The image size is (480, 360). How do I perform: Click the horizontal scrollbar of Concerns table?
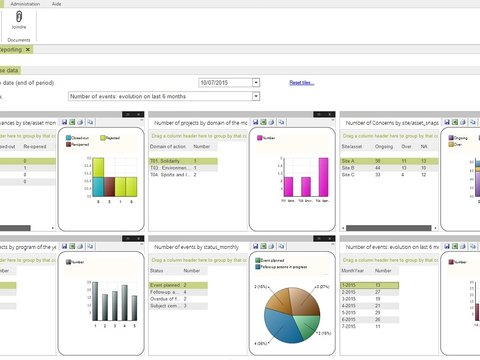click(389, 228)
